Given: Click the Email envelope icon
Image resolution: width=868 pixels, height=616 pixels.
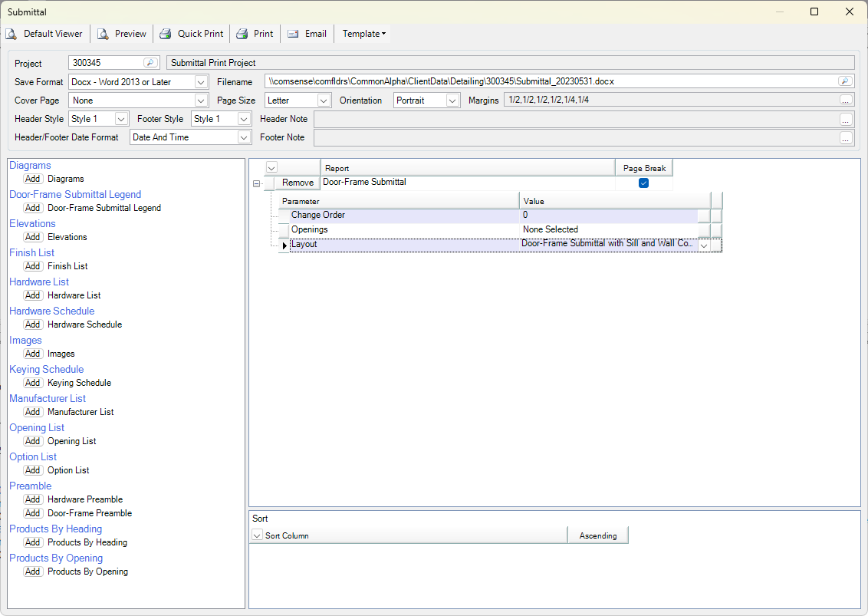Looking at the screenshot, I should (293, 34).
